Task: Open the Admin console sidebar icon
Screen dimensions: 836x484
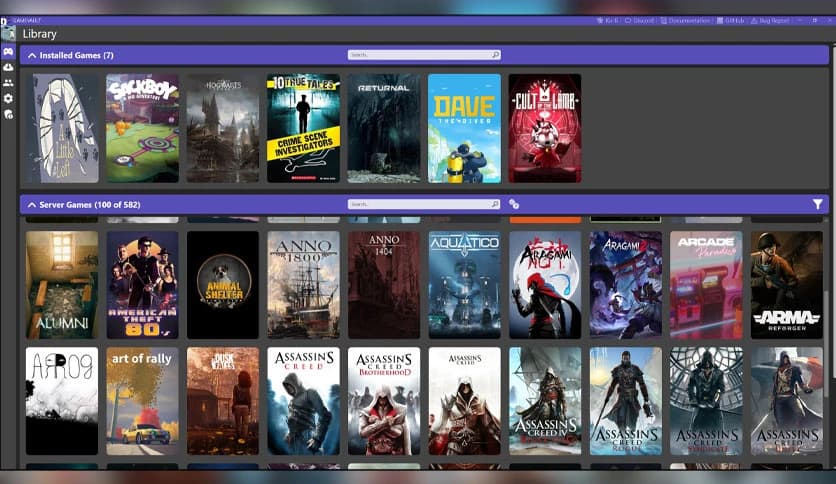Action: pyautogui.click(x=8, y=114)
